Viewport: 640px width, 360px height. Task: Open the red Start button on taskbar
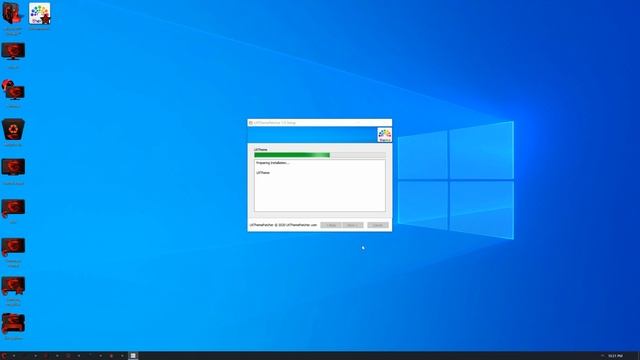coord(4,356)
